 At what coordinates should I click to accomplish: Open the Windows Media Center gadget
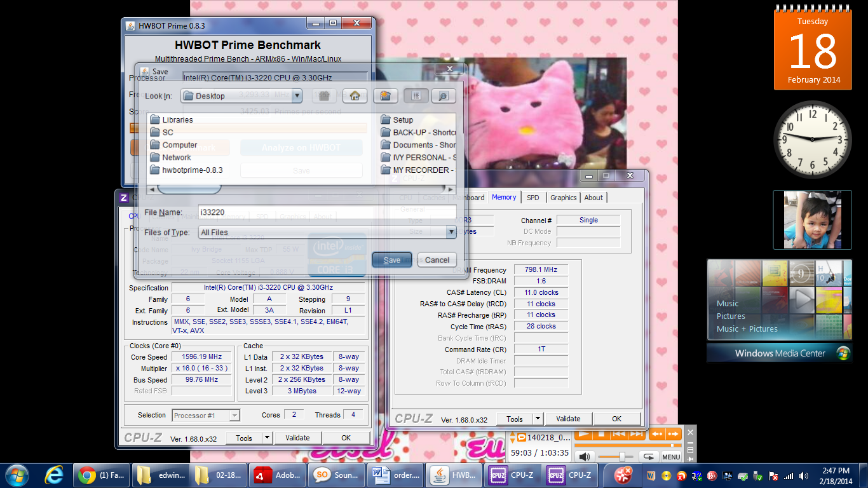(x=780, y=310)
